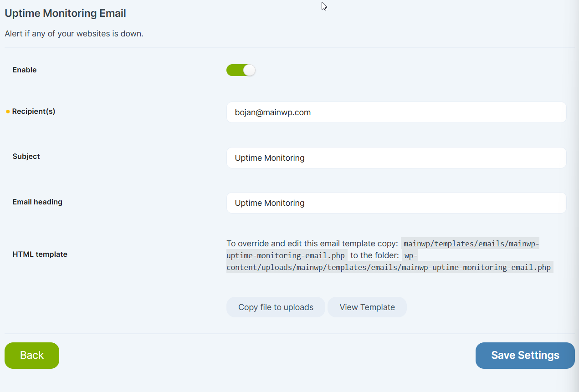Disable the Enable switch for uptime monitoring

point(241,70)
